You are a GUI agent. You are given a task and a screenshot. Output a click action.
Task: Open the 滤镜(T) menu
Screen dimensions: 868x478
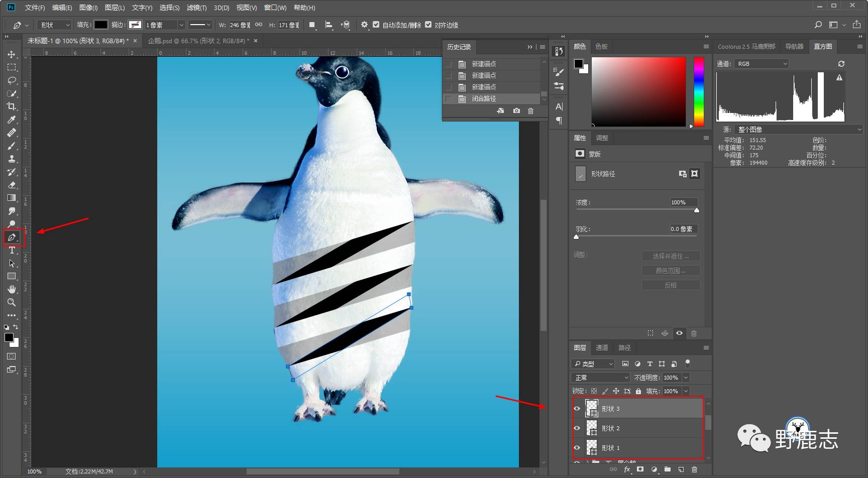[196, 8]
